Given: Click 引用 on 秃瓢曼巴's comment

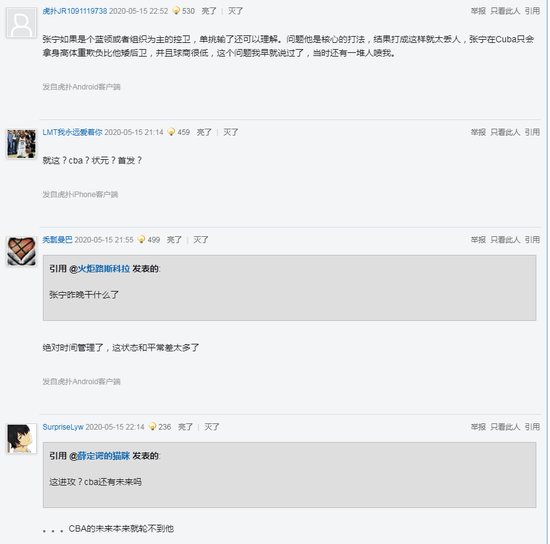Looking at the screenshot, I should pos(532,240).
